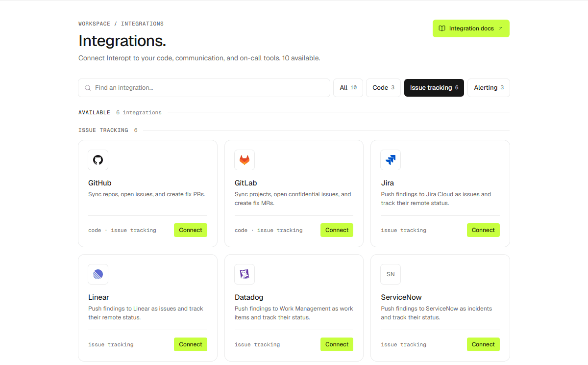
Task: Connect the Jira integration
Action: tap(483, 230)
